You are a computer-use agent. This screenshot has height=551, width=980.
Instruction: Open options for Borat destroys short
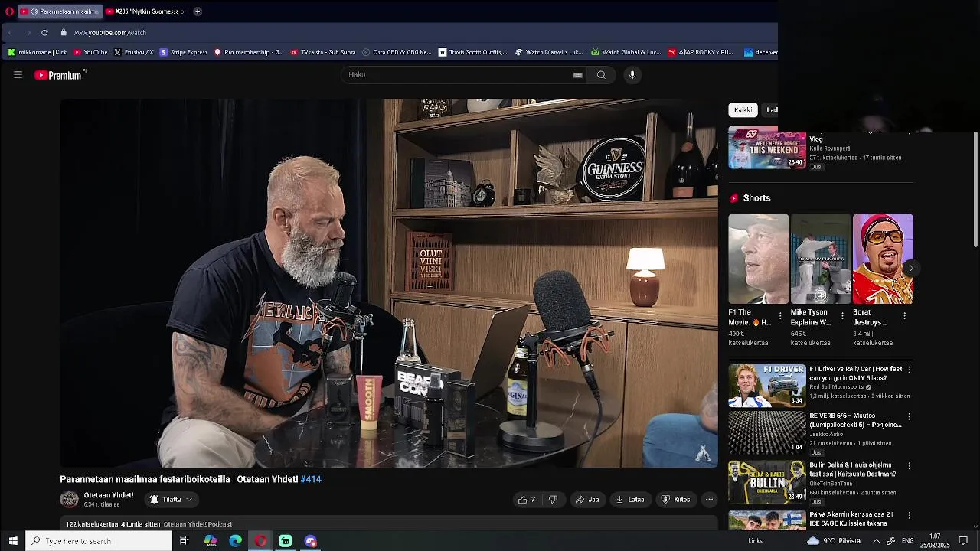(x=904, y=315)
